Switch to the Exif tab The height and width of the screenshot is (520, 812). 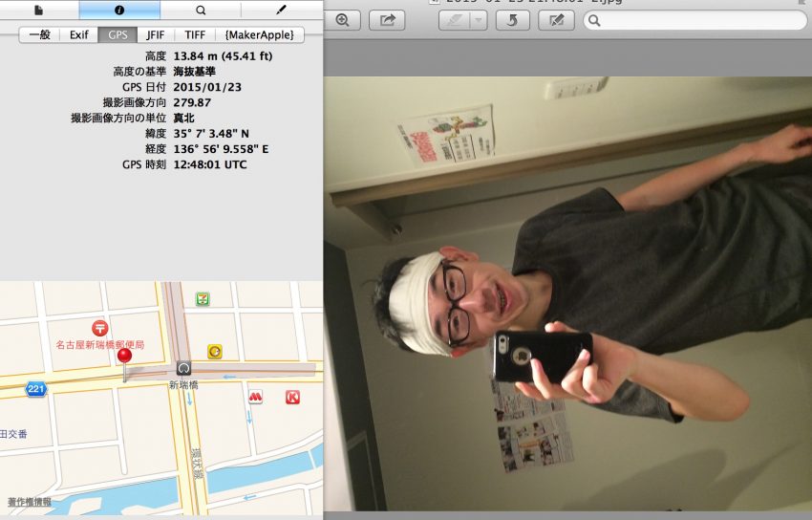click(78, 34)
